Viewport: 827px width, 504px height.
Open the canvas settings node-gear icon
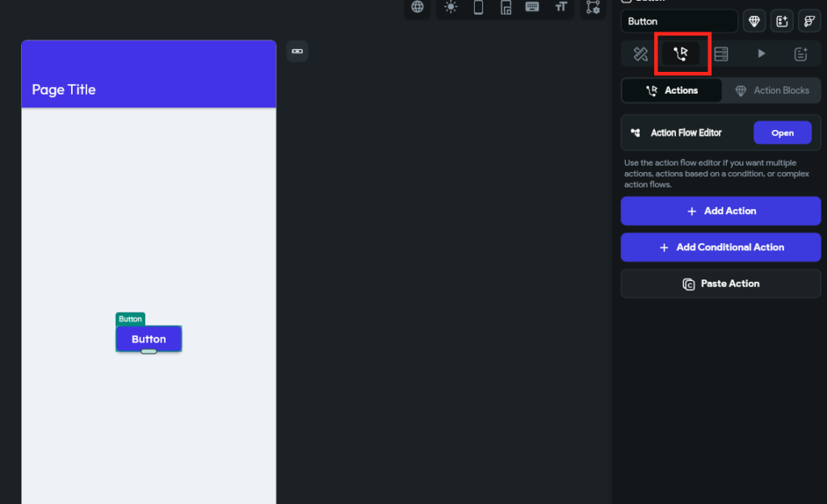(x=594, y=7)
